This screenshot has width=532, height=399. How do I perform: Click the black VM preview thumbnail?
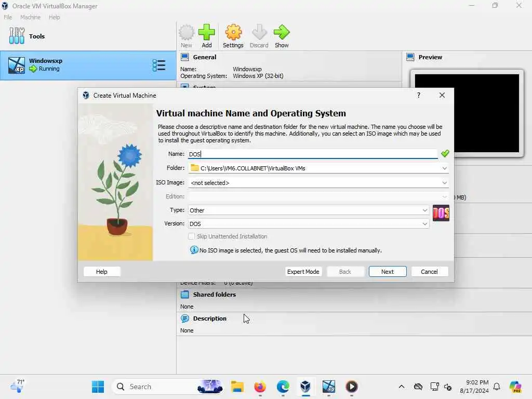point(467,113)
